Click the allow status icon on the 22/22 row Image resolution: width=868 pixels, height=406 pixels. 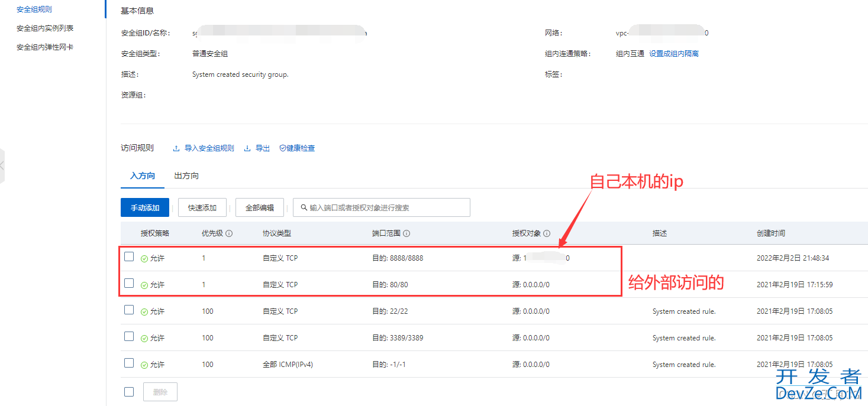pyautogui.click(x=144, y=312)
